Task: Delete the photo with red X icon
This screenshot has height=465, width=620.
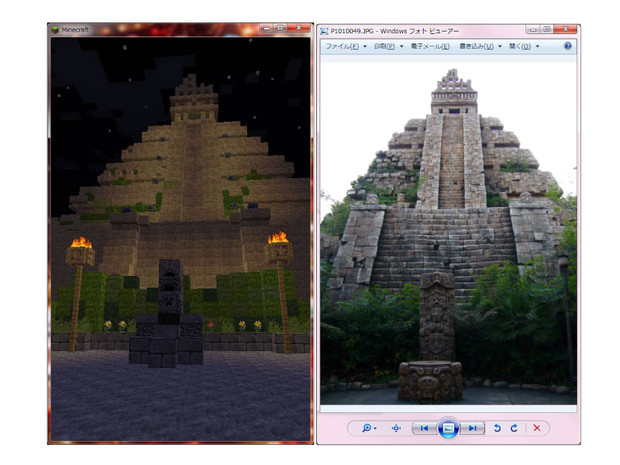Action: (x=537, y=428)
